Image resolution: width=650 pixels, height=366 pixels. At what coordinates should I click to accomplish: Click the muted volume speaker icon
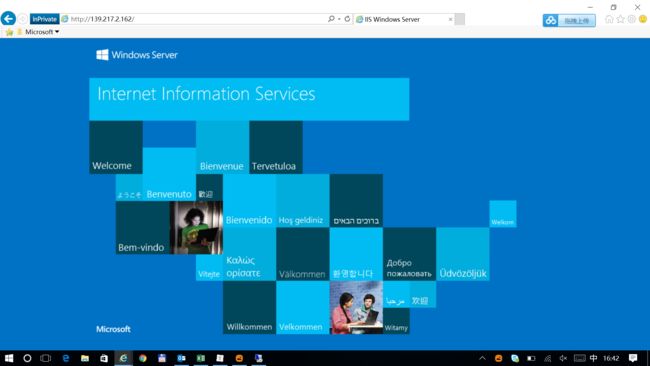(563, 358)
